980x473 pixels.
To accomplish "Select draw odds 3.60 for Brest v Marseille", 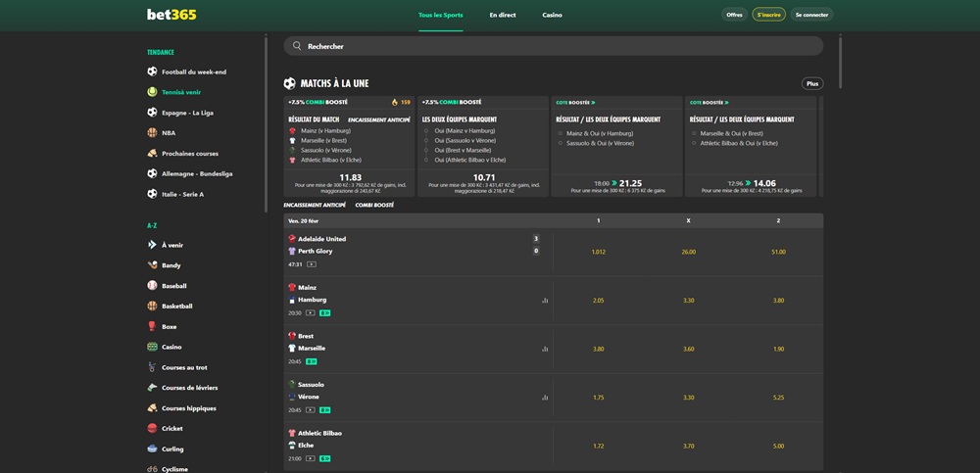I will 689,350.
